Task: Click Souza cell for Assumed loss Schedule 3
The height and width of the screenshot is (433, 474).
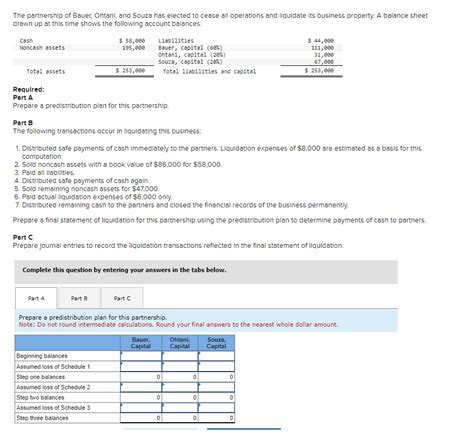Action: [x=216, y=408]
